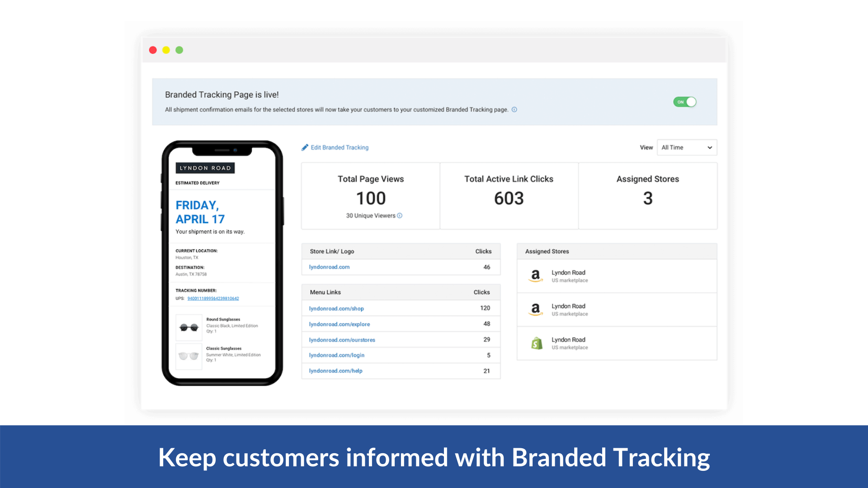Click the Round Sunglasses product image
Image resolution: width=868 pixels, height=488 pixels.
[x=189, y=327]
